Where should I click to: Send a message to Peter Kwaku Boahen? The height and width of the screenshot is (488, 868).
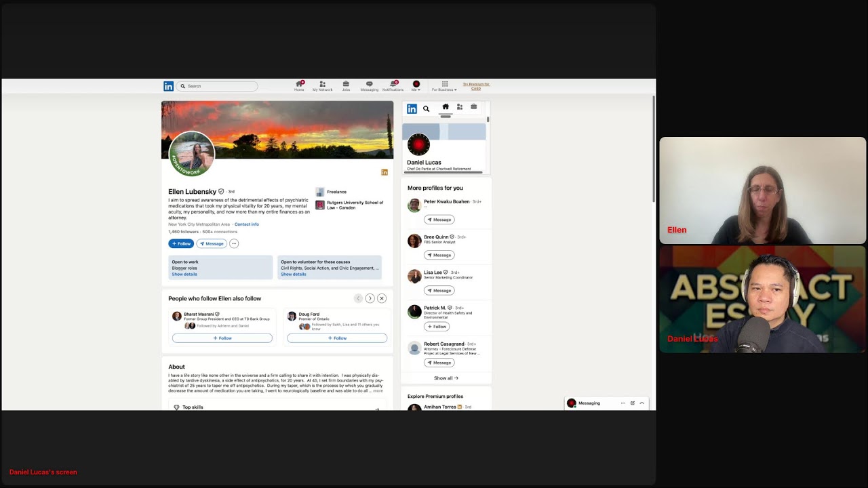439,220
